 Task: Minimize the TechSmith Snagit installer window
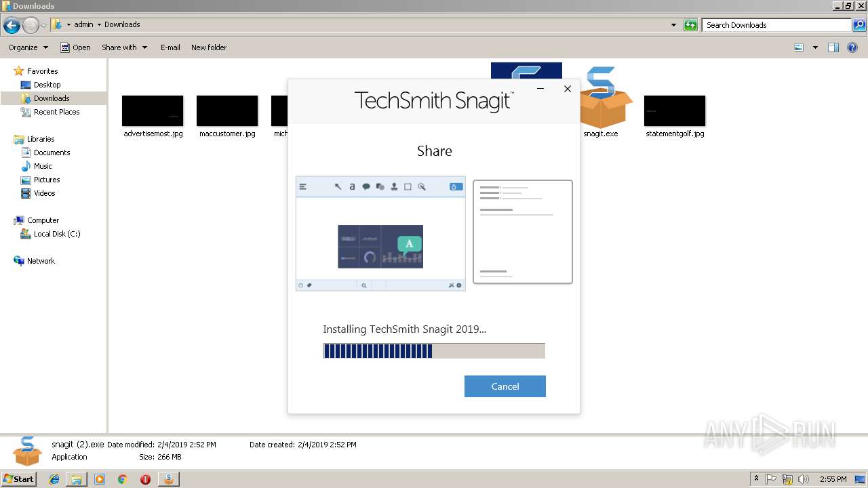point(540,89)
